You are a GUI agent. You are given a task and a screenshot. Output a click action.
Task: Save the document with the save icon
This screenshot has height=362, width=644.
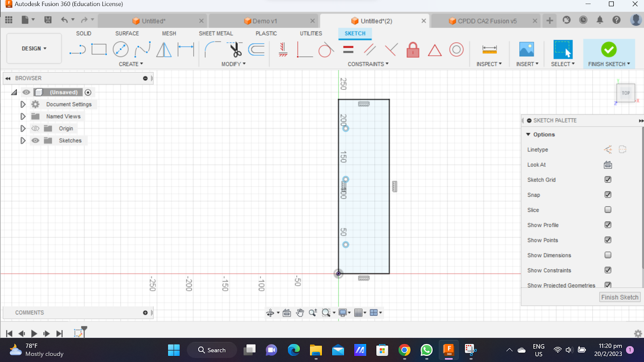48,20
